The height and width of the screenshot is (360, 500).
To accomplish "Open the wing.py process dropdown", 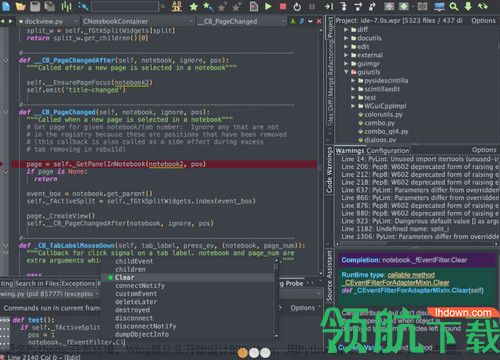I will tap(50, 294).
